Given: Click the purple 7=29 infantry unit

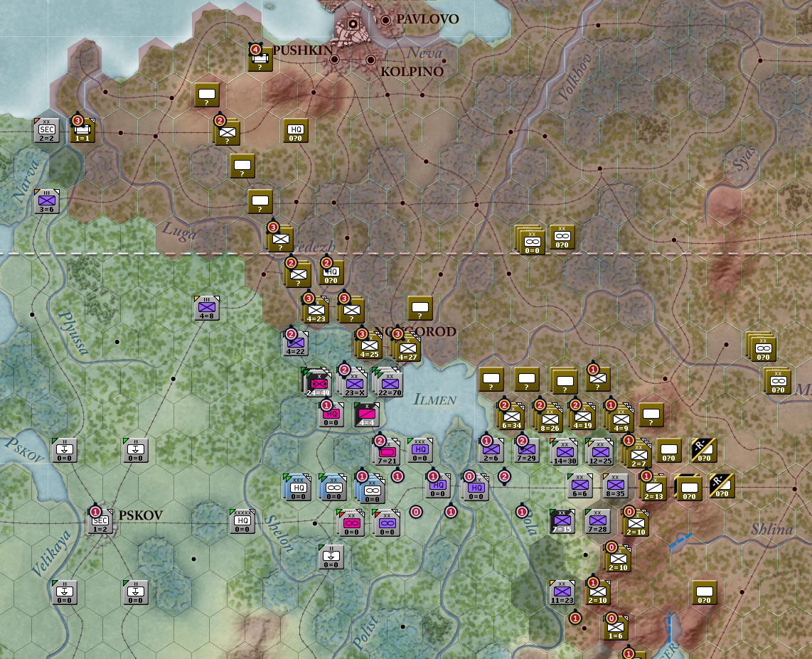Looking at the screenshot, I should tap(526, 450).
